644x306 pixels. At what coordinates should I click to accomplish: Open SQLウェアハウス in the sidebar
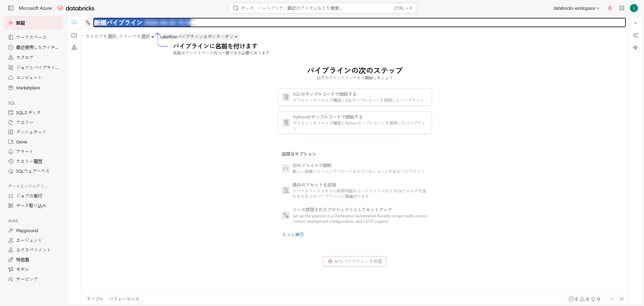pyautogui.click(x=33, y=171)
